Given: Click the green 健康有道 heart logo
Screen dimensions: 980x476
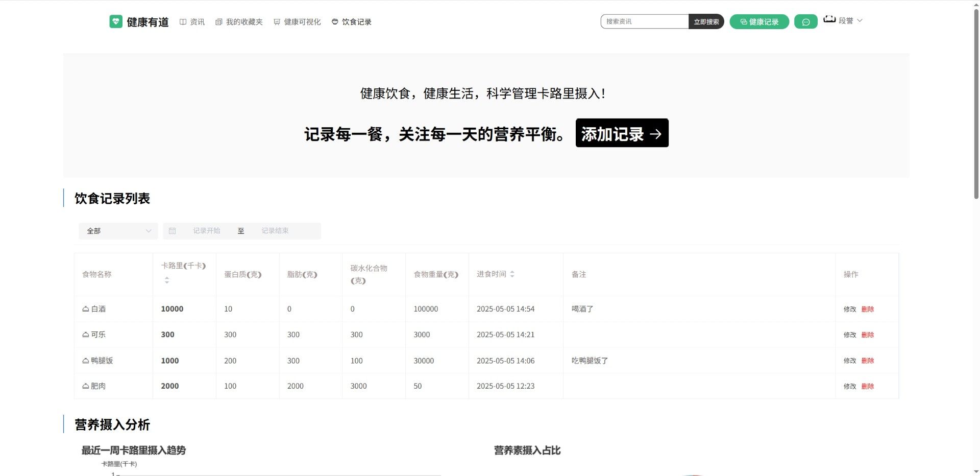Looking at the screenshot, I should (x=116, y=21).
